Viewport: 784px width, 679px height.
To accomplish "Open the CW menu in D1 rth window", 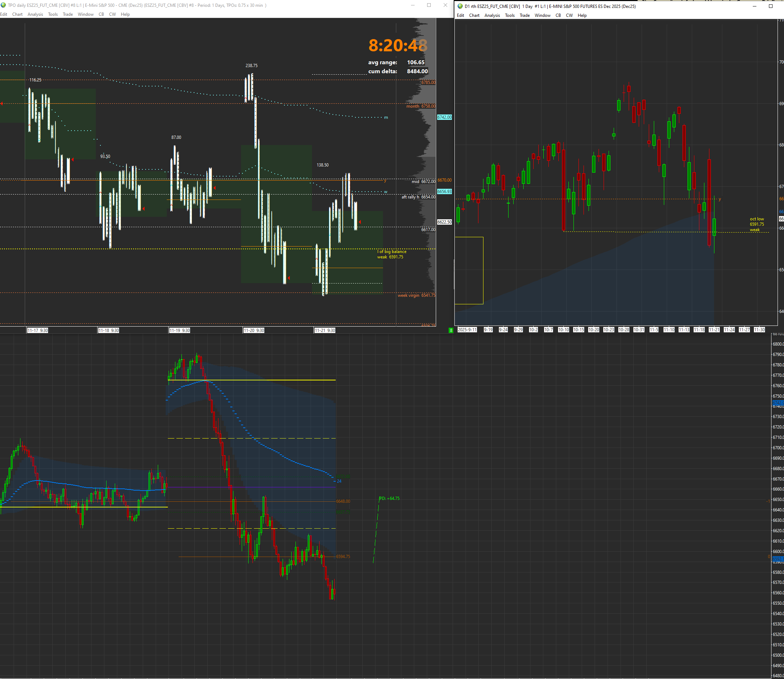I will coord(570,15).
